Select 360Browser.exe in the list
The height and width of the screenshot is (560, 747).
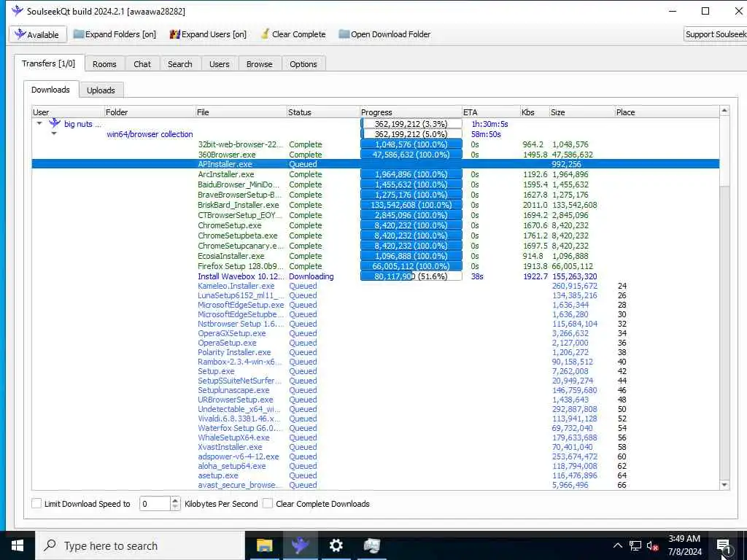[x=227, y=155]
